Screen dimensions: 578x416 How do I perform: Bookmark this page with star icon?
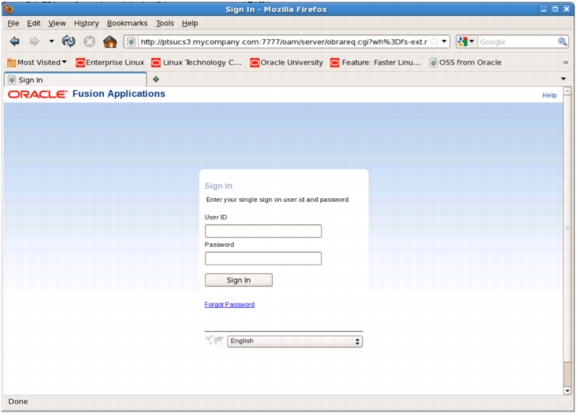point(435,42)
